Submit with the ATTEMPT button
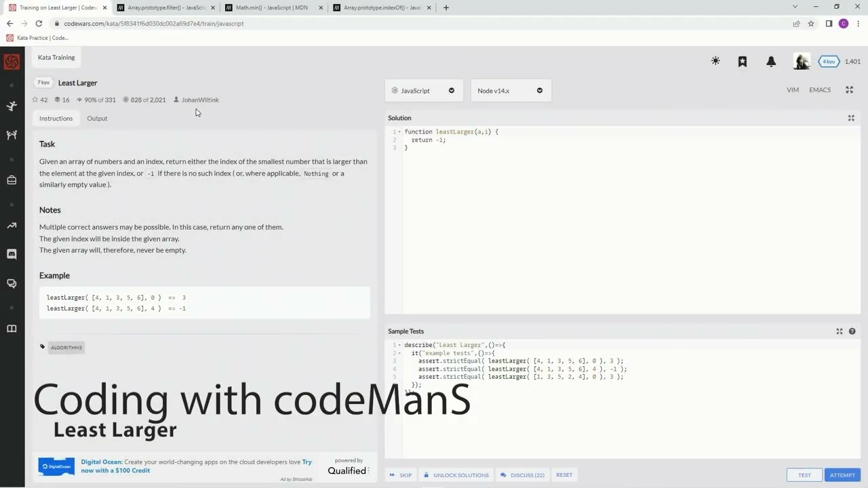The image size is (868, 488). [842, 475]
